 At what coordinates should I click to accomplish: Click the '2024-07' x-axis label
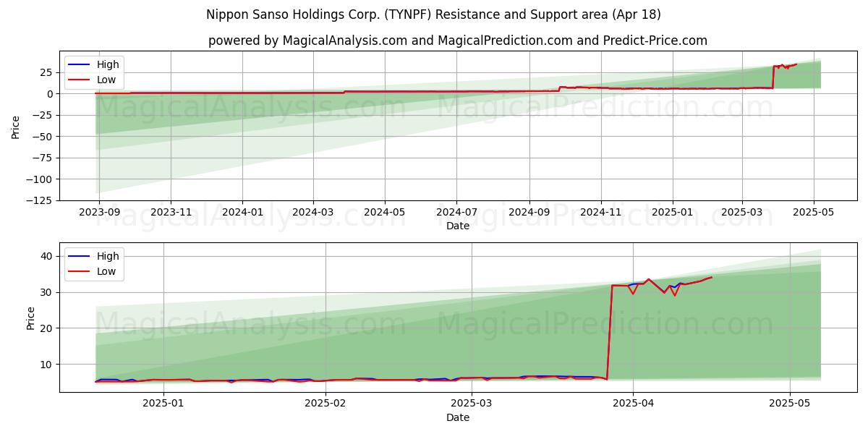pos(456,213)
